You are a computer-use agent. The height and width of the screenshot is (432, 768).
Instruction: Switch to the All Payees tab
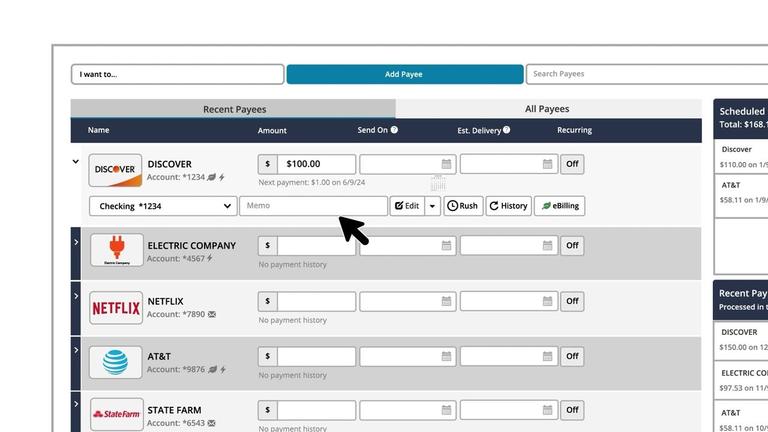pyautogui.click(x=549, y=109)
